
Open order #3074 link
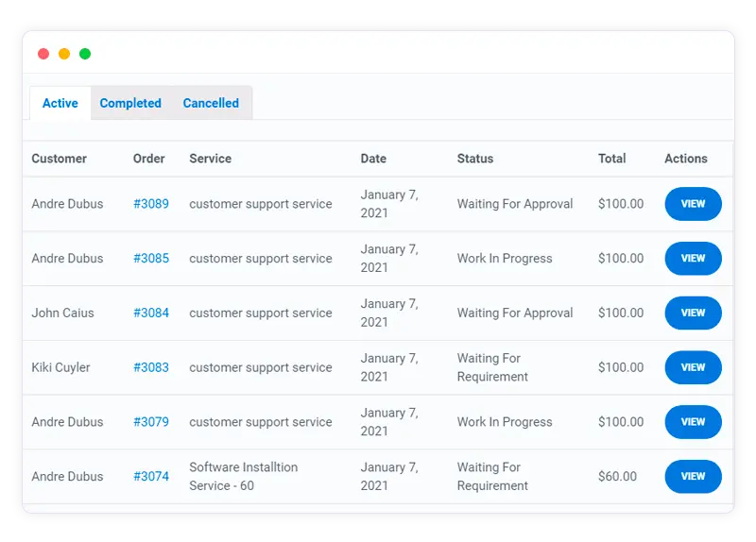151,477
